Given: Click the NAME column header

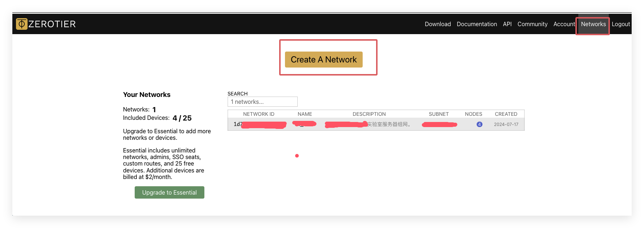Looking at the screenshot, I should click(x=305, y=114).
